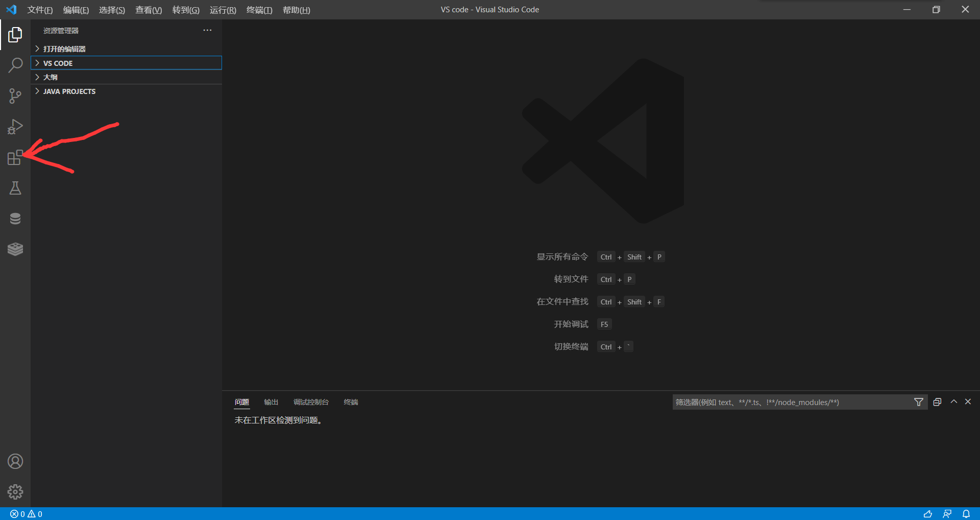Open the Source Control view
The width and height of the screenshot is (980, 520).
coord(15,96)
